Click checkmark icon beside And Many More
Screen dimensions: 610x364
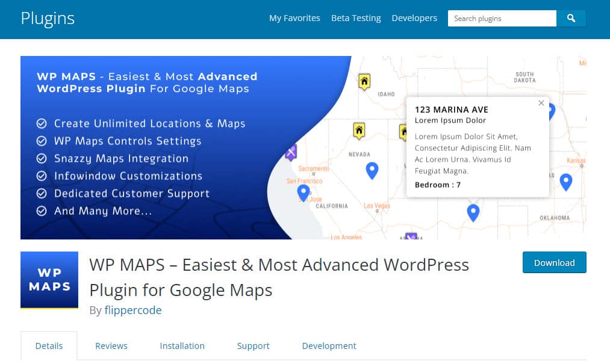(42, 211)
